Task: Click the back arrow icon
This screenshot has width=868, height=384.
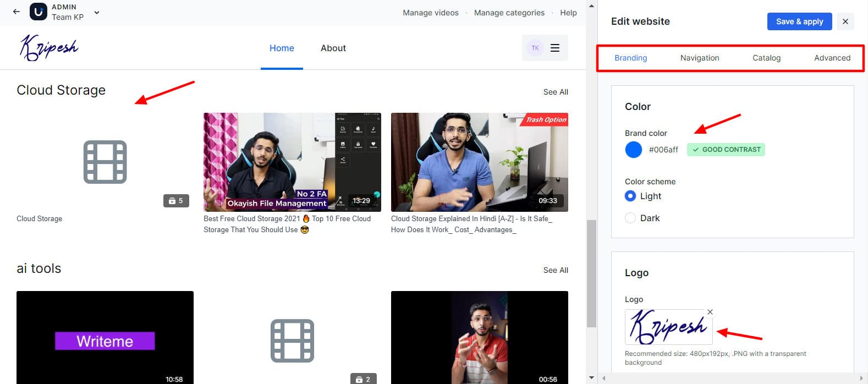Action: (x=17, y=12)
